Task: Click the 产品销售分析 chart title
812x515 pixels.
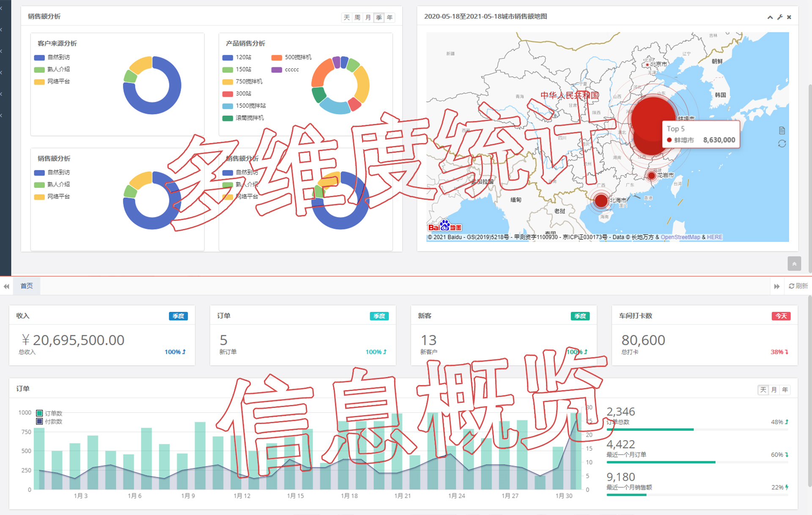Action: coord(245,43)
